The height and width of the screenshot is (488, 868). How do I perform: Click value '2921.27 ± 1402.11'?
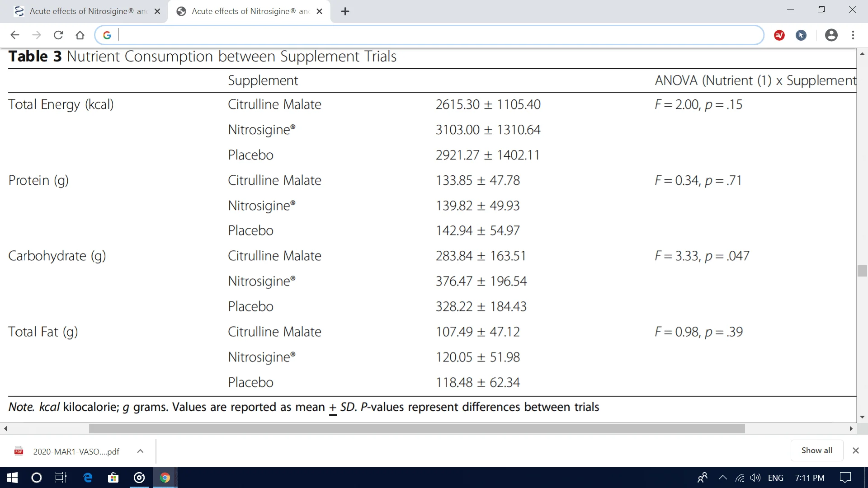coord(488,155)
